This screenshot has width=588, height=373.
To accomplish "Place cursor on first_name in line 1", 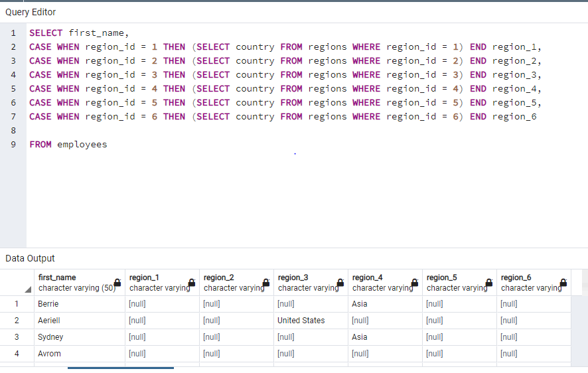I will (x=96, y=33).
